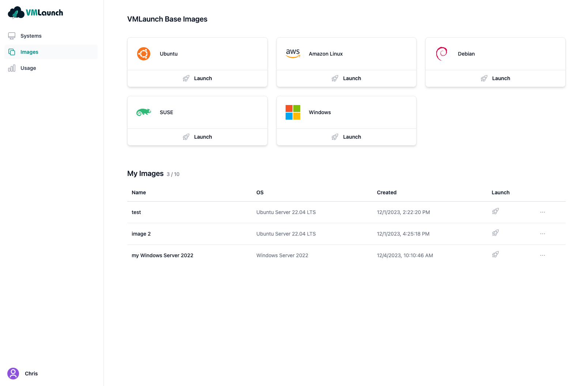The width and height of the screenshot is (588, 386).
Task: Select the image 2 row name
Action: point(141,234)
